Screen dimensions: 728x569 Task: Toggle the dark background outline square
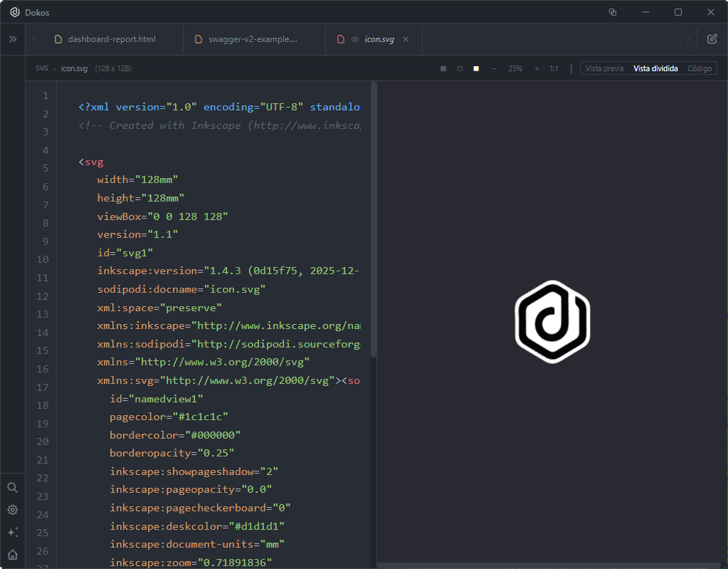pyautogui.click(x=459, y=68)
